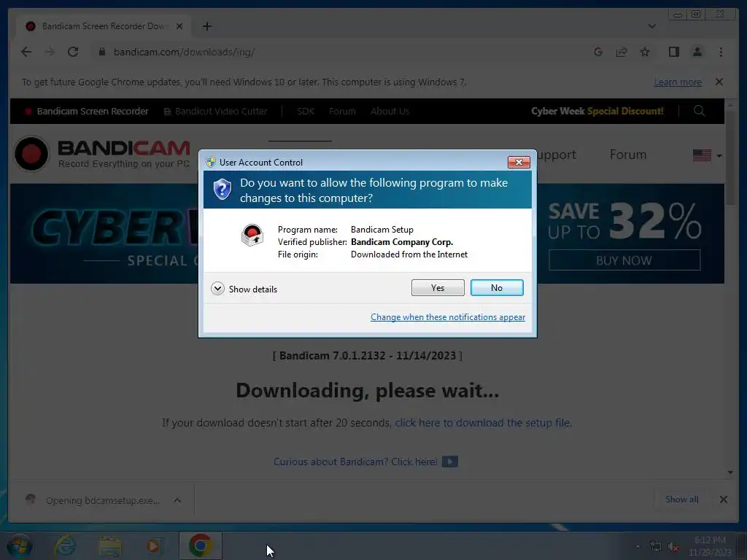Open Forum in the black top bar
The width and height of the screenshot is (747, 560).
coord(342,111)
